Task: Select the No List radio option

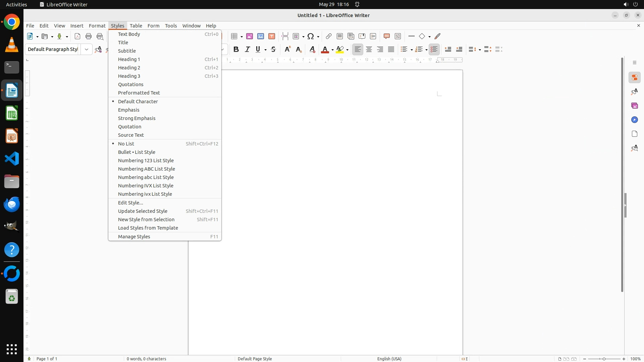Action: (x=126, y=143)
